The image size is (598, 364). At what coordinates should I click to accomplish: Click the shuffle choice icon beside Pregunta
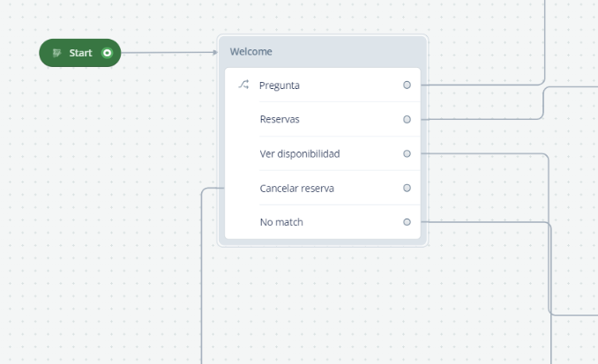(243, 85)
